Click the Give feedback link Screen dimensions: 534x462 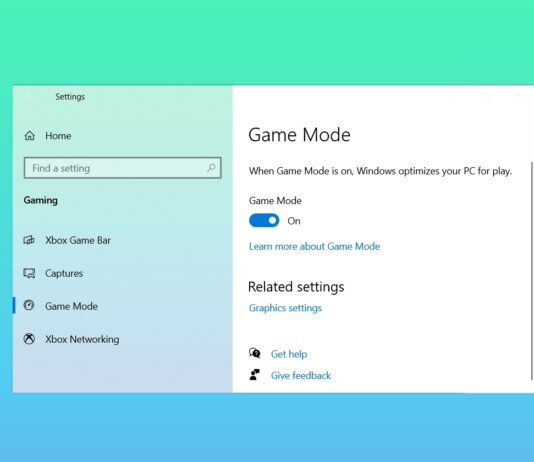(301, 376)
